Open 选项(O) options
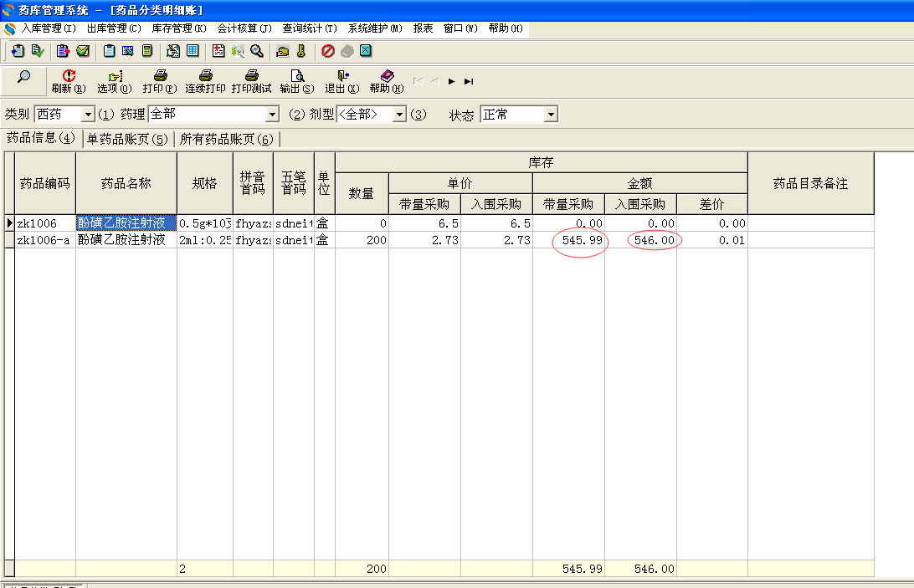Viewport: 914px width, 588px height. 114,82
